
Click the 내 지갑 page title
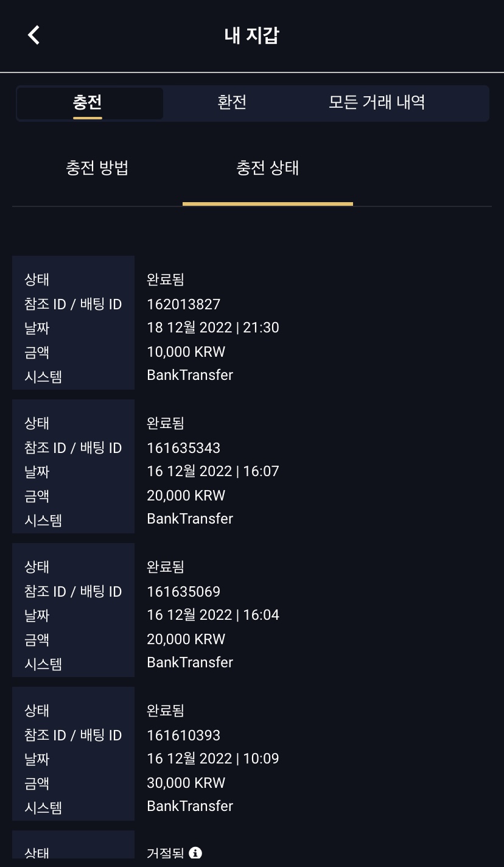point(251,35)
